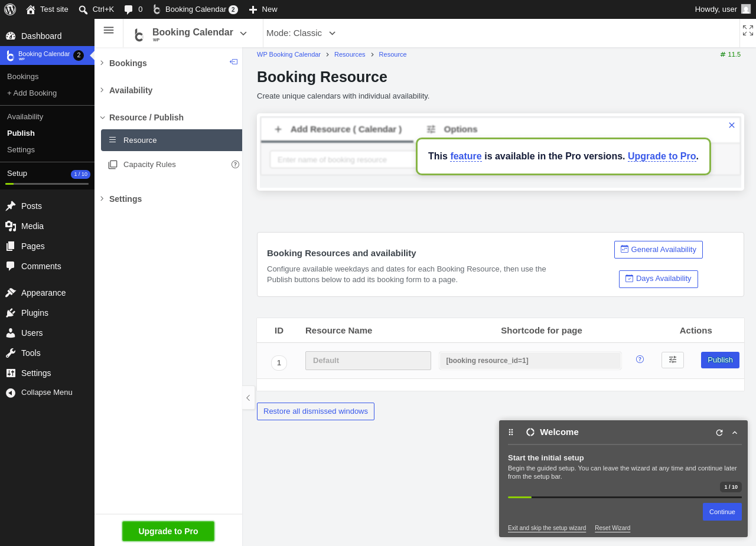Click the blue Publish button
Viewport: 756px width, 546px height.
click(720, 360)
